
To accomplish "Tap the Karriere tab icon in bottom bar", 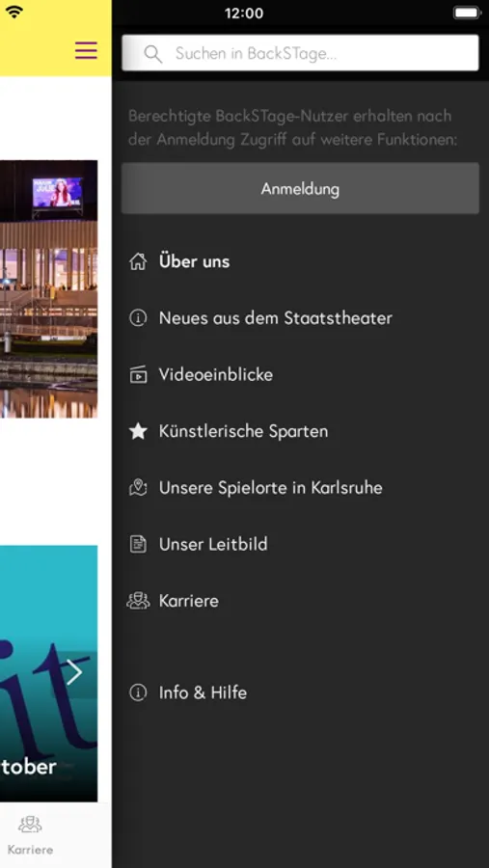I will 30,825.
